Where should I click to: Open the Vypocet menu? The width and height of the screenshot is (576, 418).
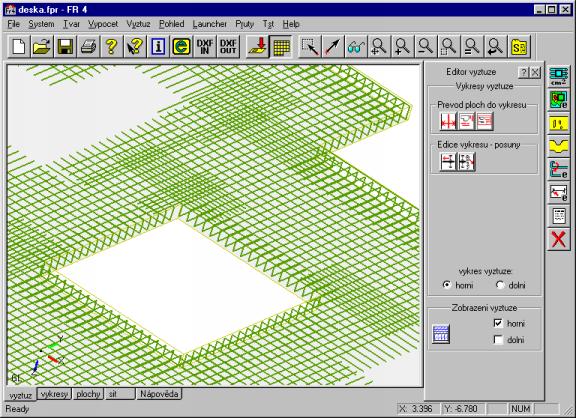pyautogui.click(x=103, y=24)
